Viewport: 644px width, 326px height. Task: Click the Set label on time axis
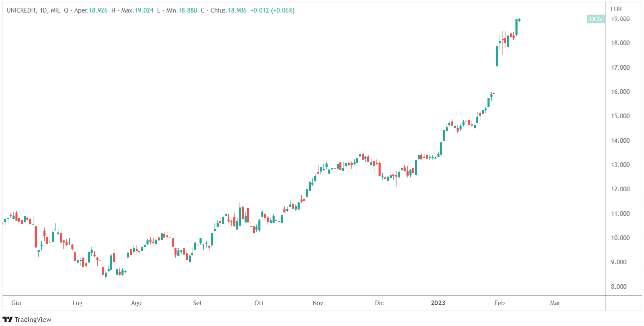197,303
